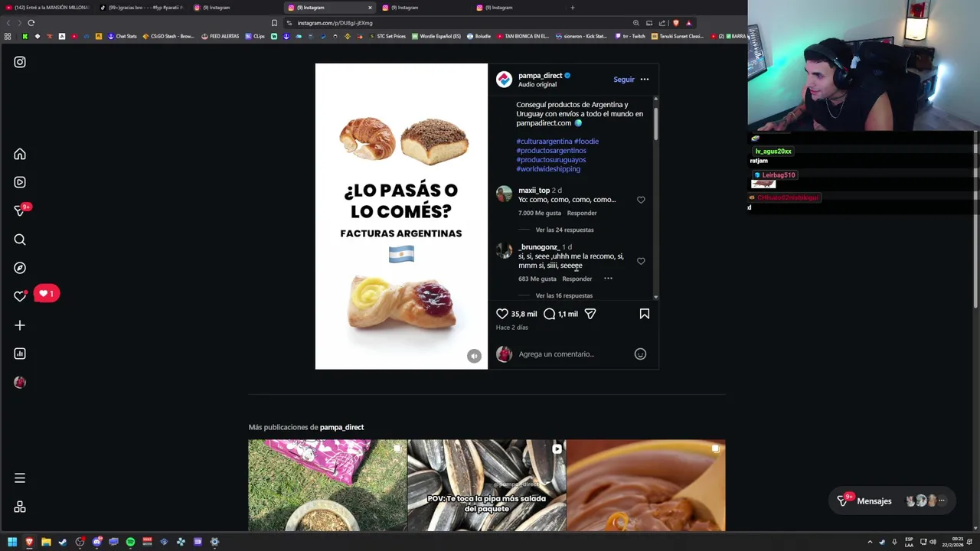
Task: View 683 Me gusta on the _brunogonz_ comment
Action: pos(537,279)
